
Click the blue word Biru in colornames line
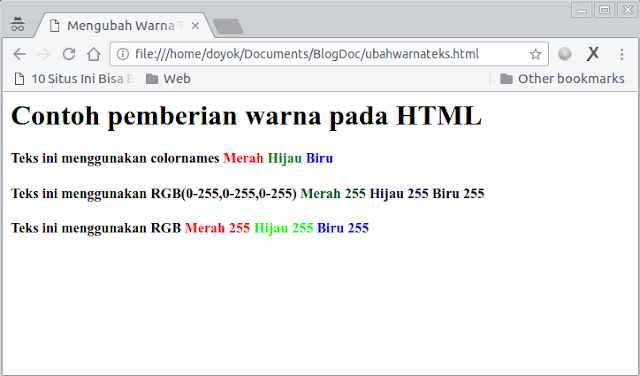pyautogui.click(x=320, y=158)
